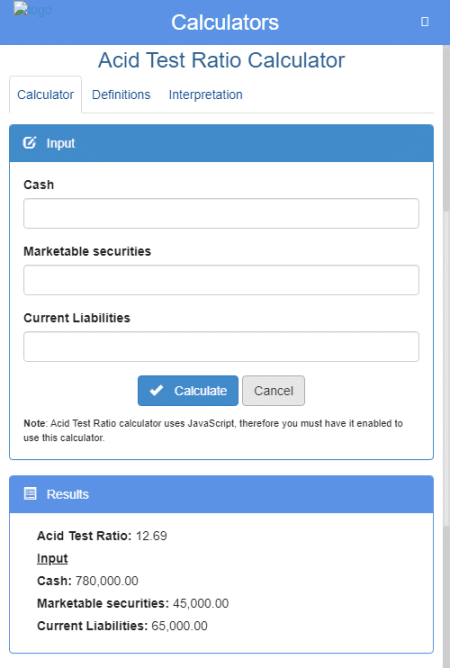Click the Acid Test Ratio result value
The image size is (450, 668).
click(151, 536)
